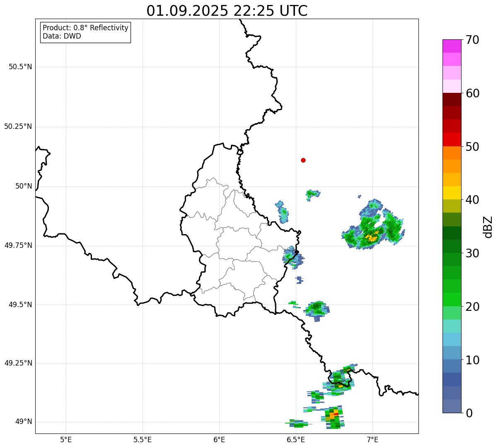Image resolution: width=498 pixels, height=448 pixels.
Task: Click the bright green colorbar segment above 20
Action: click(452, 300)
